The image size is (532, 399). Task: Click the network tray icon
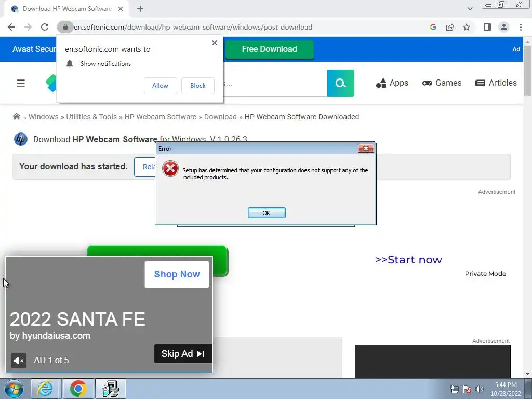coord(454,389)
